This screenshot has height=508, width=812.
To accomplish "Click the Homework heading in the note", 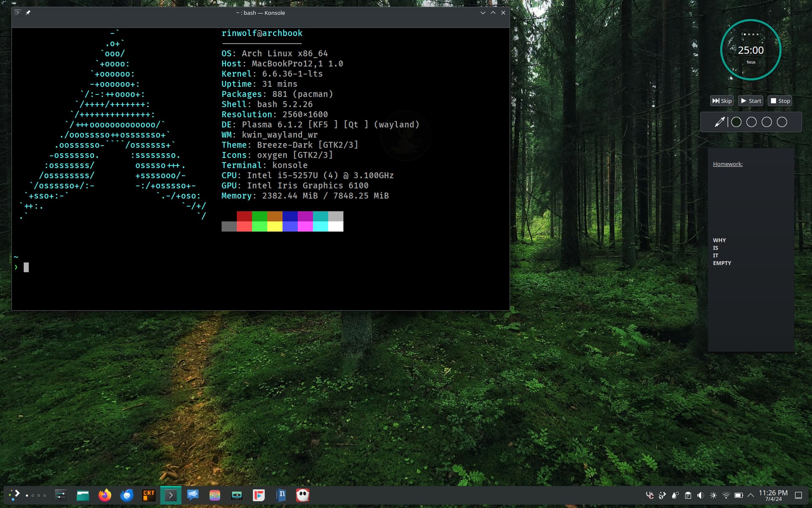I will coord(727,164).
